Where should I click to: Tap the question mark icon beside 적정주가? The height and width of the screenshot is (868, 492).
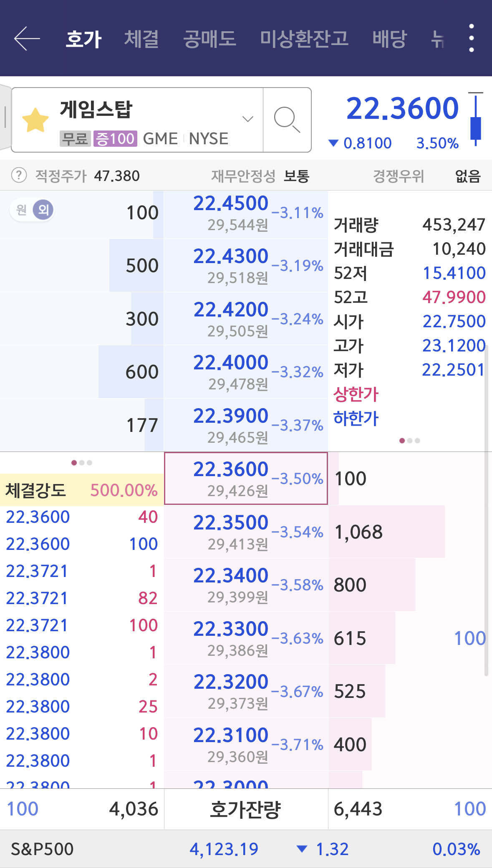[x=19, y=176]
